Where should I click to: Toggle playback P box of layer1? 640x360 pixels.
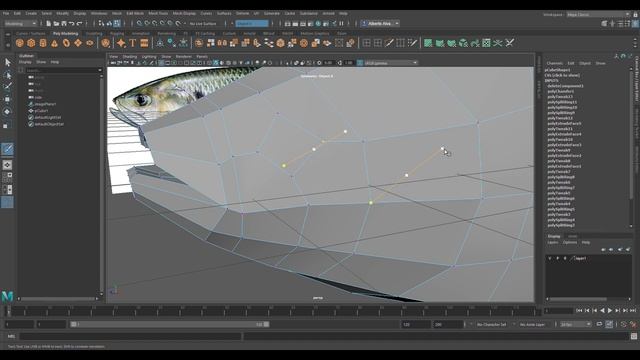click(558, 258)
